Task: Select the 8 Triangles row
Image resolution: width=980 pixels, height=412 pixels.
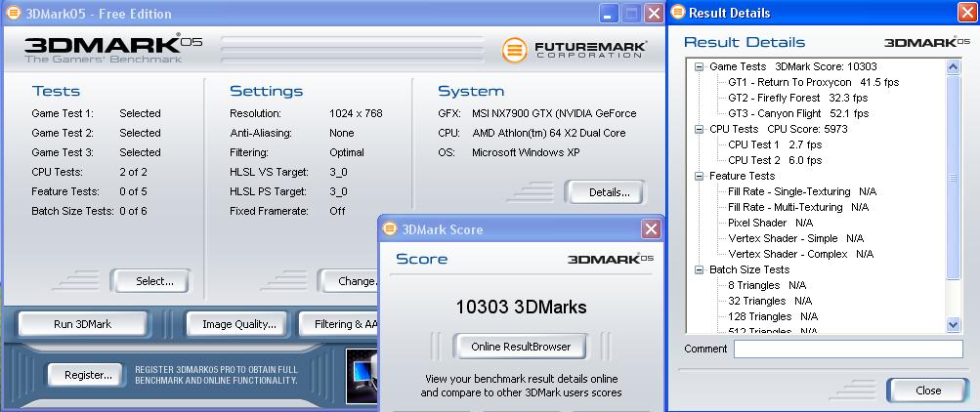Action: [x=767, y=285]
